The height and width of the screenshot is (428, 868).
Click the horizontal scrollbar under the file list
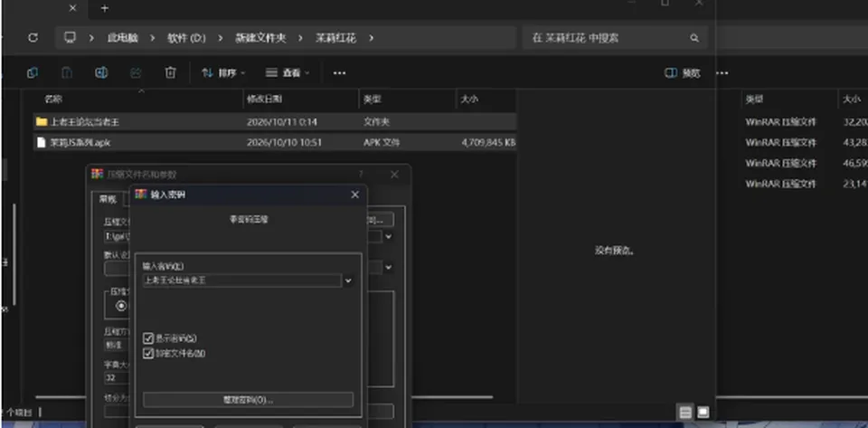264,397
